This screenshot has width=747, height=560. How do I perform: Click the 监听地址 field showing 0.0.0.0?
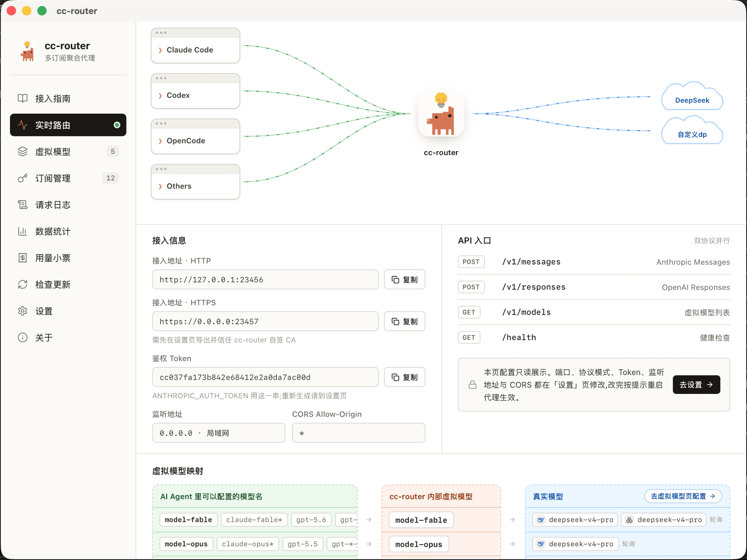pyautogui.click(x=218, y=433)
